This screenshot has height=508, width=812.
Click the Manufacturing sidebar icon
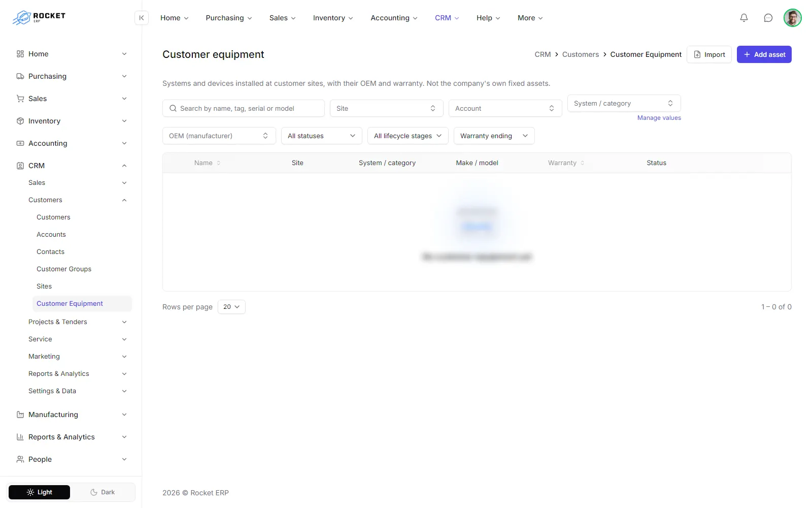20,415
